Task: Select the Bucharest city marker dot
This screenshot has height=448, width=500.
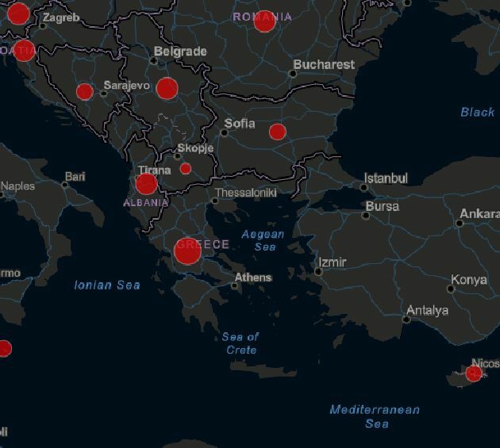Action: tap(292, 74)
